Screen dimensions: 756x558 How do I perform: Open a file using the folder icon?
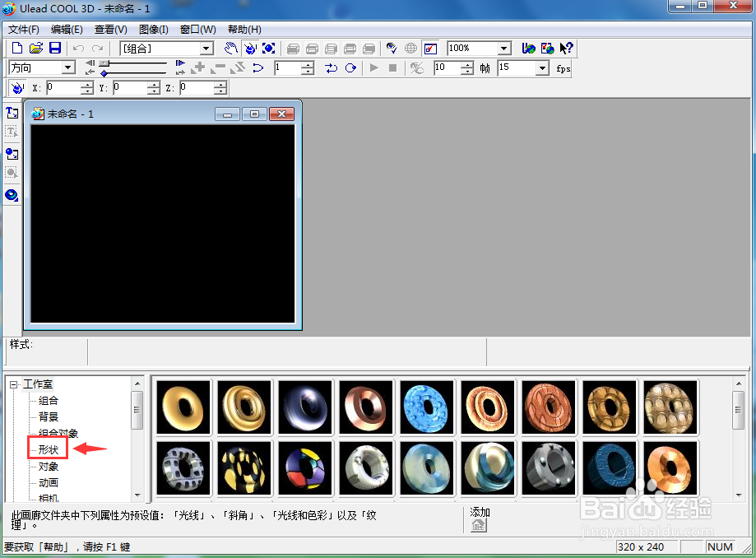point(36,49)
